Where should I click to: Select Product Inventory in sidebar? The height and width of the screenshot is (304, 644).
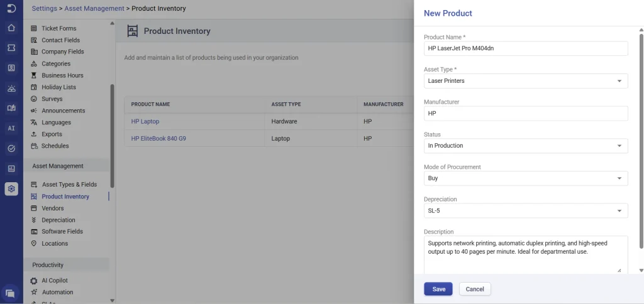[65, 197]
